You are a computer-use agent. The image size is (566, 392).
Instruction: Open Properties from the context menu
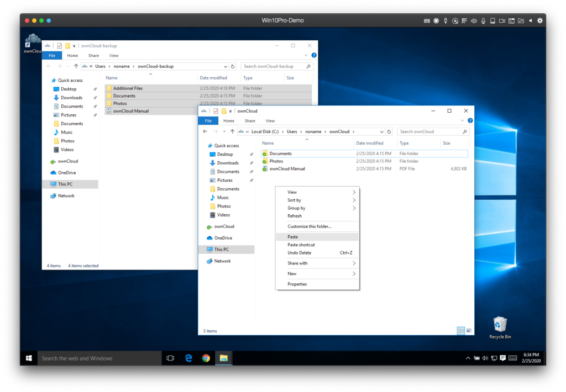click(317, 284)
